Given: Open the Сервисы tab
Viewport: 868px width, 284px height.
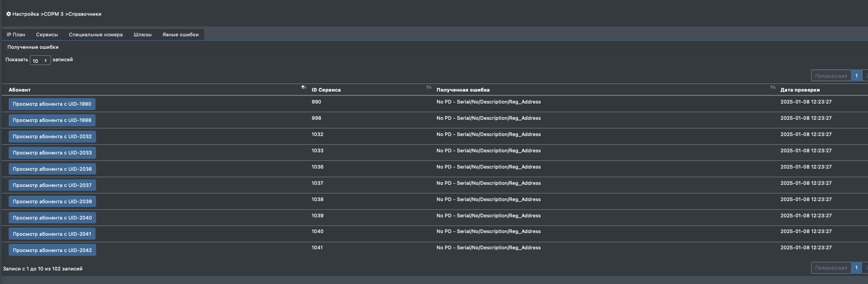Looking at the screenshot, I should tap(47, 35).
